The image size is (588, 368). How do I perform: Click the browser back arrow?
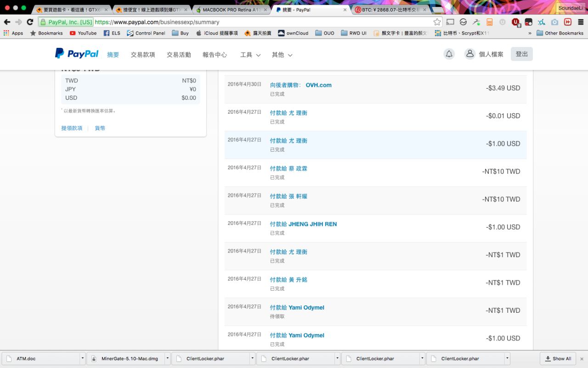(7, 22)
